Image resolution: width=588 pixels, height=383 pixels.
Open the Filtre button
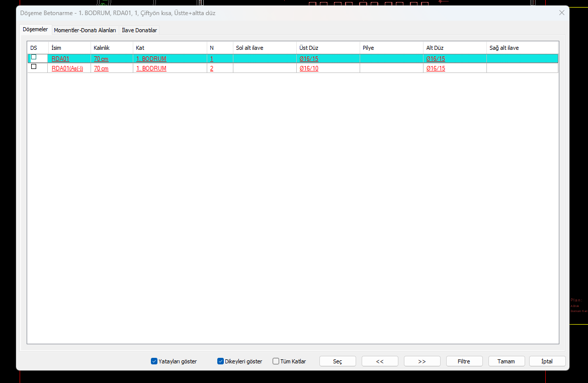point(464,361)
